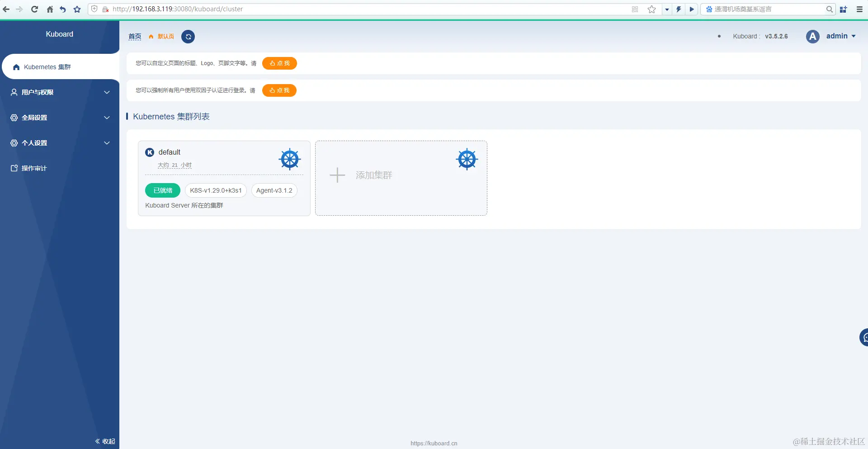Click 点我 button for two-factor authentication

click(279, 90)
